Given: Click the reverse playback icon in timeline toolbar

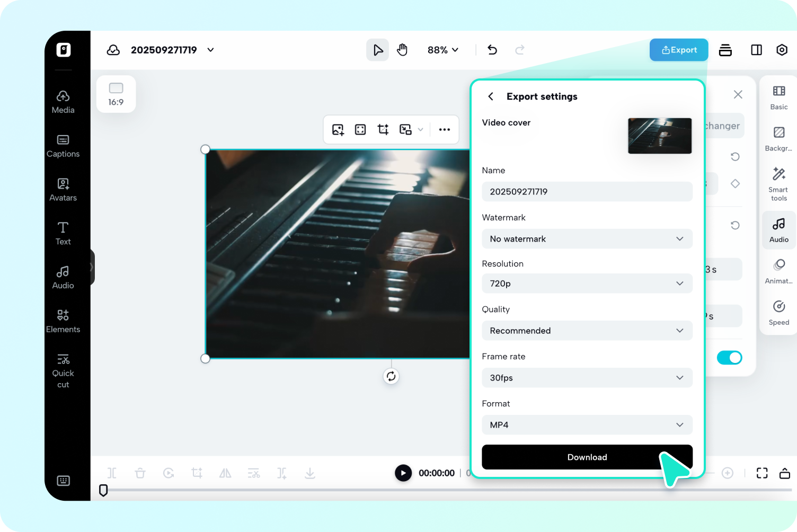Looking at the screenshot, I should click(x=169, y=473).
